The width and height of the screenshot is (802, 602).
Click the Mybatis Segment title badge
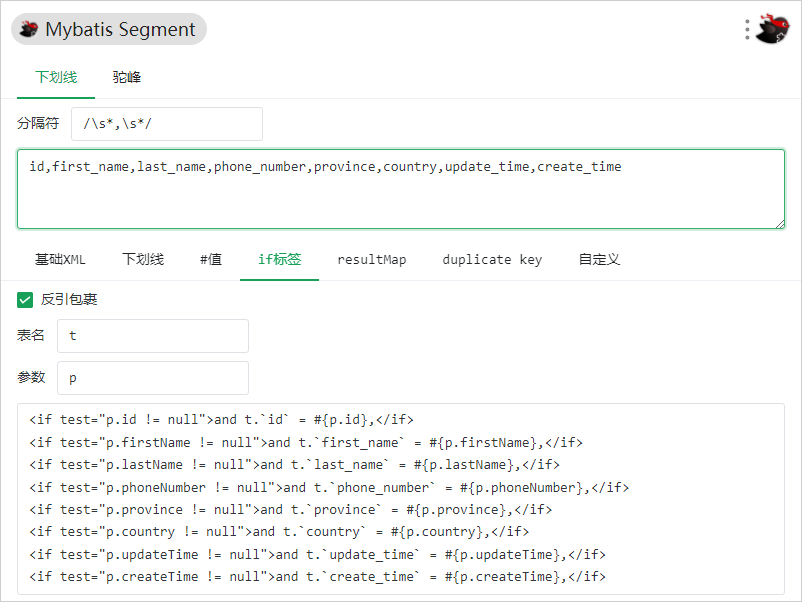pyautogui.click(x=109, y=29)
